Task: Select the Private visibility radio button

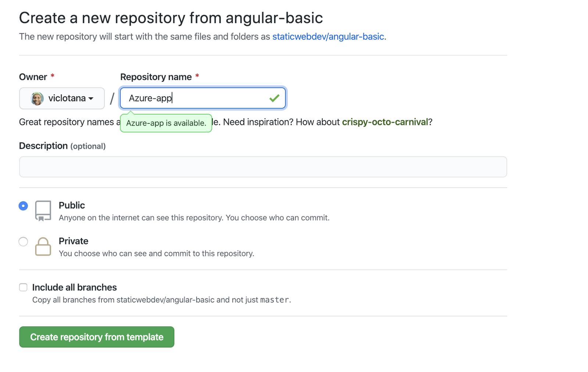Action: [23, 242]
